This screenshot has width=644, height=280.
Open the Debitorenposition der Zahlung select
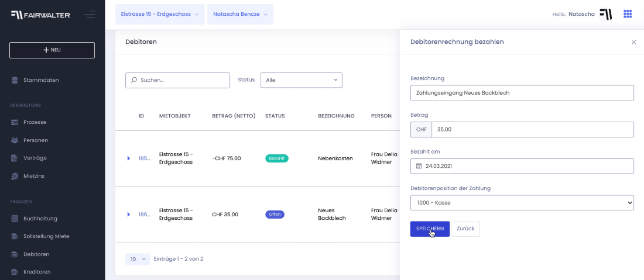coord(522,203)
